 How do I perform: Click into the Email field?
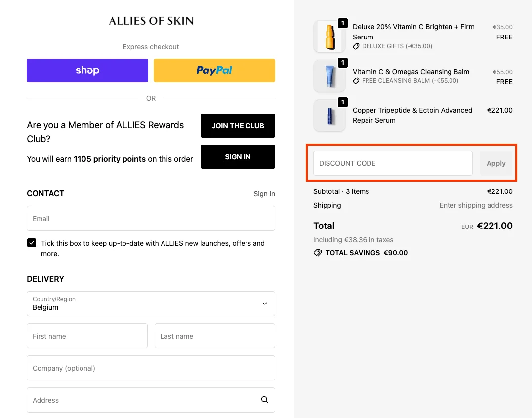(x=151, y=219)
